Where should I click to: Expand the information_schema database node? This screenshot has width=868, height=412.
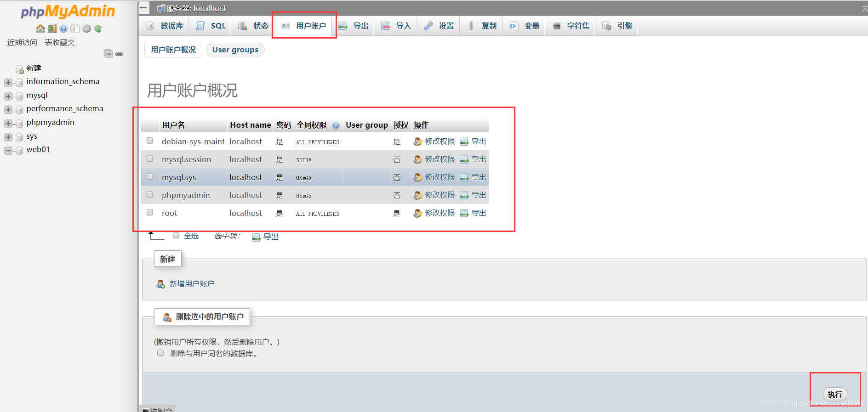point(8,83)
